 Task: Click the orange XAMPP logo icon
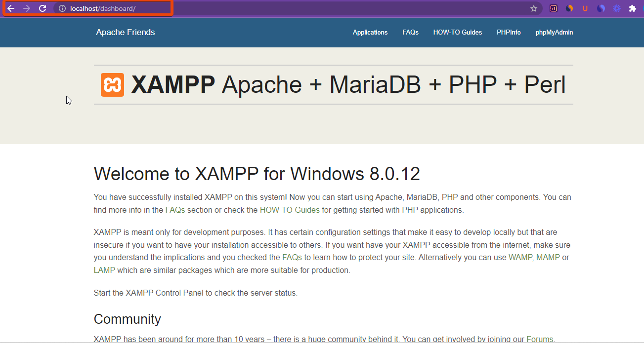[113, 85]
